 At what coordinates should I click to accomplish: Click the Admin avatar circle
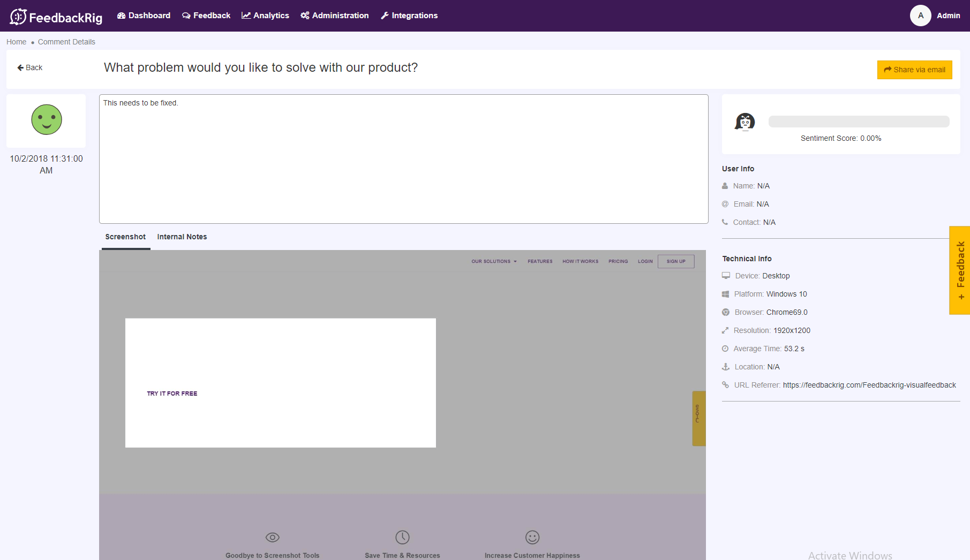[x=920, y=16]
